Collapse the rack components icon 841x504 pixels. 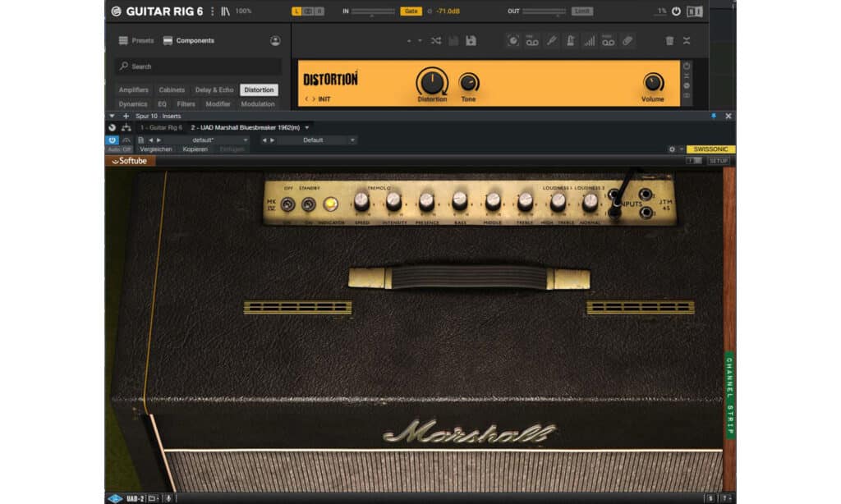coord(687,41)
